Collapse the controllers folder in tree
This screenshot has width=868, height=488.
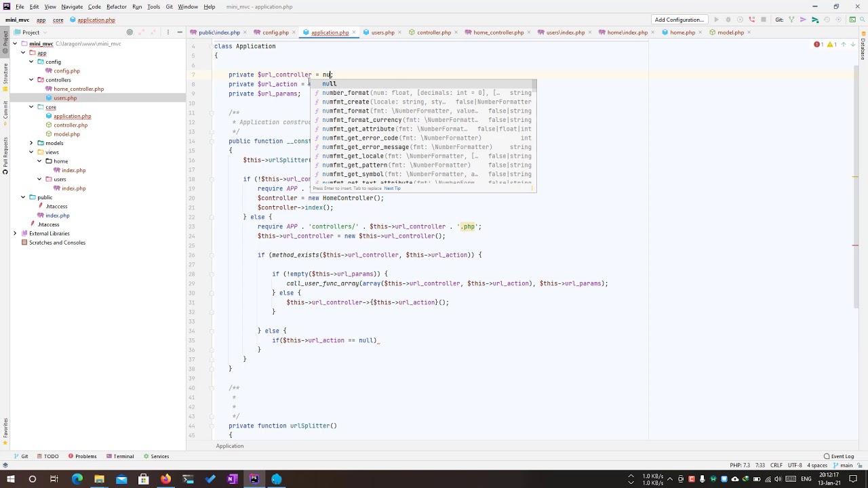[31, 80]
